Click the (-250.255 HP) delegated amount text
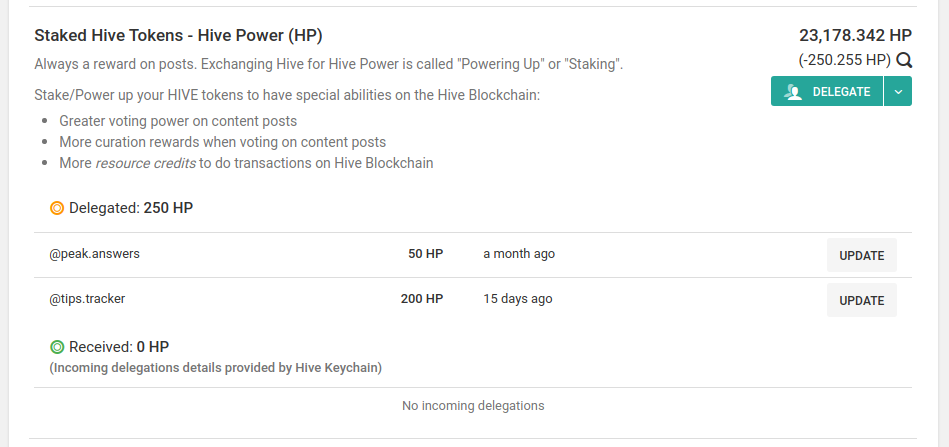This screenshot has height=447, width=949. [x=844, y=60]
